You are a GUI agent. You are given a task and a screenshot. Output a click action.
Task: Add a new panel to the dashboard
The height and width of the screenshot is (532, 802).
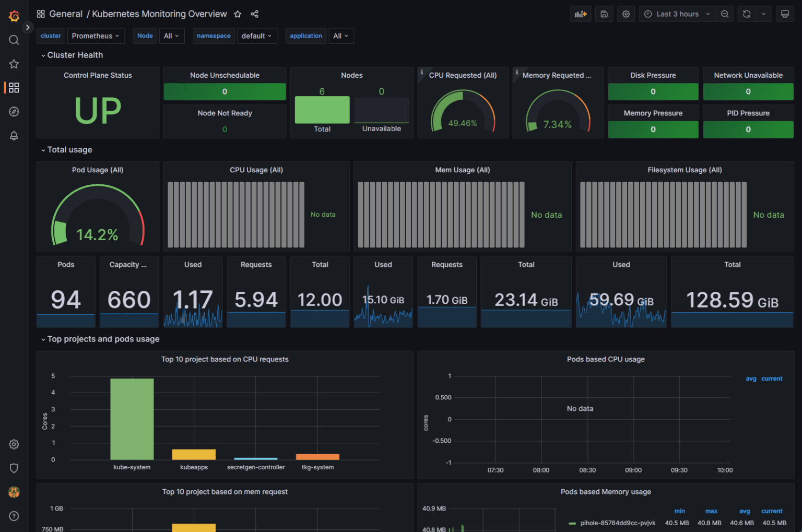tap(581, 14)
